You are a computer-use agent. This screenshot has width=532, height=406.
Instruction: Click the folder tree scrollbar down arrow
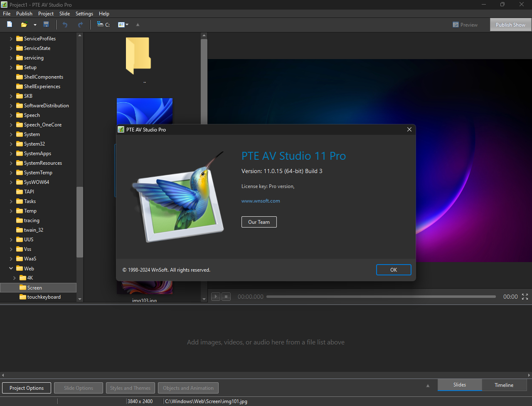pos(80,299)
